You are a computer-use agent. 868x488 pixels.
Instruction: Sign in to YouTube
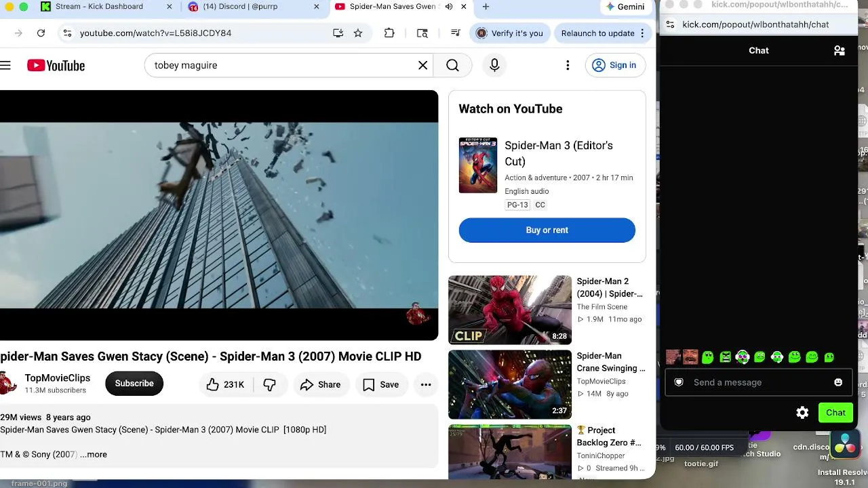click(x=614, y=65)
